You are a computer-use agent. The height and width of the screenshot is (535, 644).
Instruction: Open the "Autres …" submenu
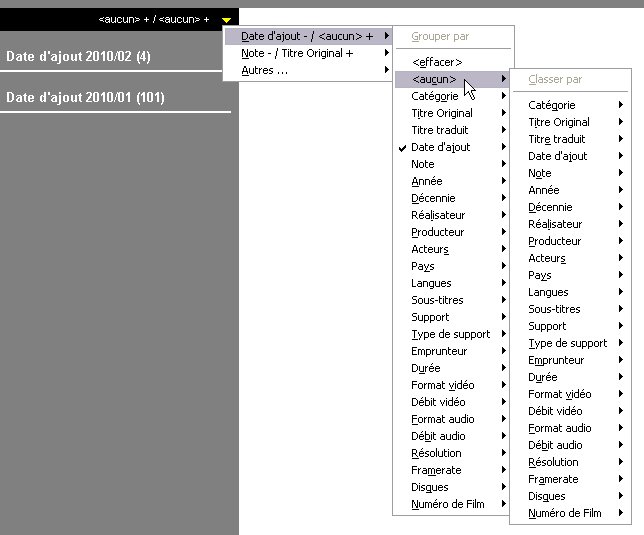point(307,70)
